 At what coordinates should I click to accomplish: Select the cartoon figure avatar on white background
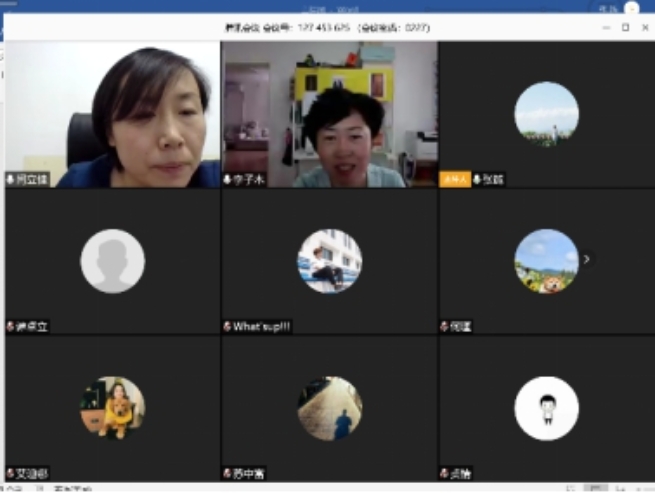[546, 408]
